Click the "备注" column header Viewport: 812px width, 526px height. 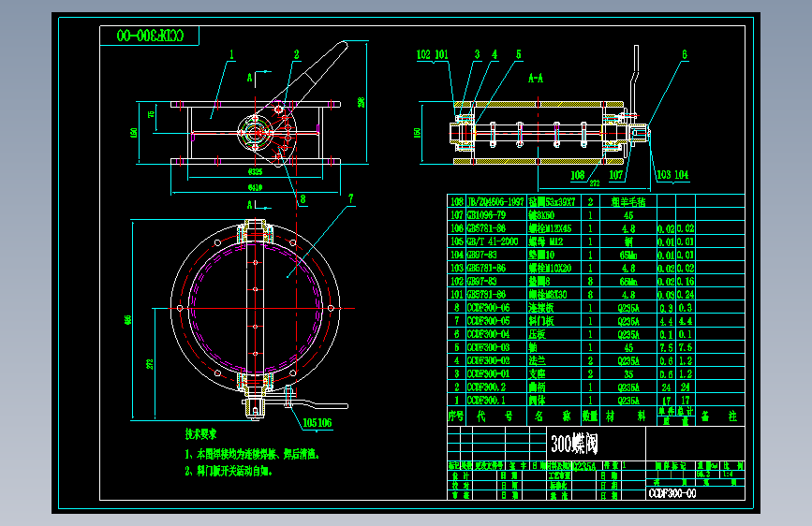point(718,416)
